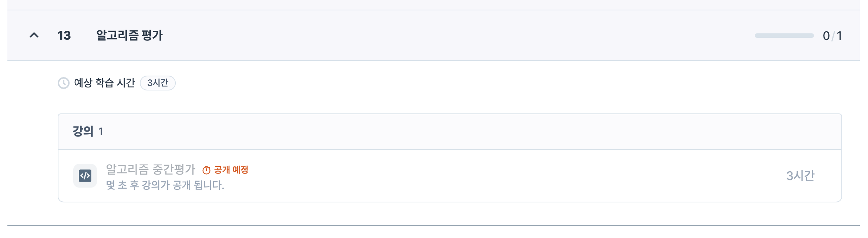868x238 pixels.
Task: Select the 알고리즘 평가 section title
Action: coord(129,35)
